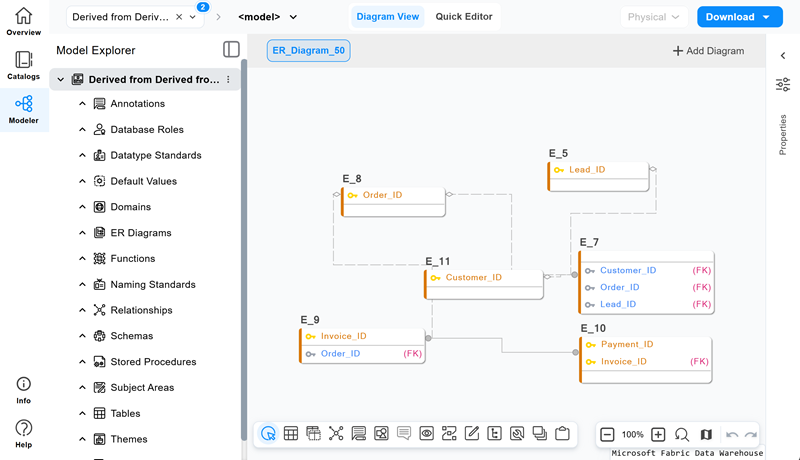
Task: Click the tree hierarchy icon
Action: (x=494, y=433)
